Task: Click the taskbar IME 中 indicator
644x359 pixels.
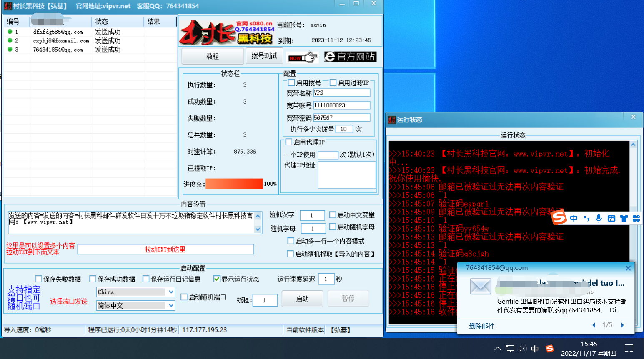Action: click(x=535, y=349)
